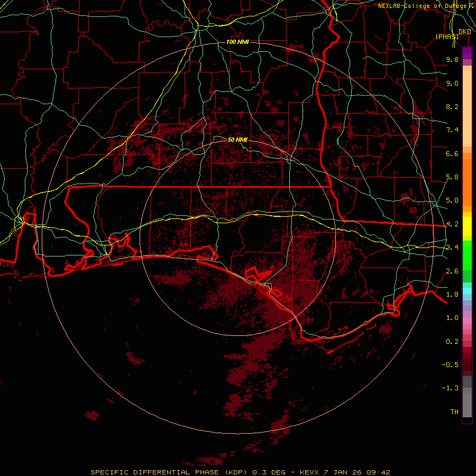
Task: Click the 5.8 scale value
Action: (x=452, y=177)
